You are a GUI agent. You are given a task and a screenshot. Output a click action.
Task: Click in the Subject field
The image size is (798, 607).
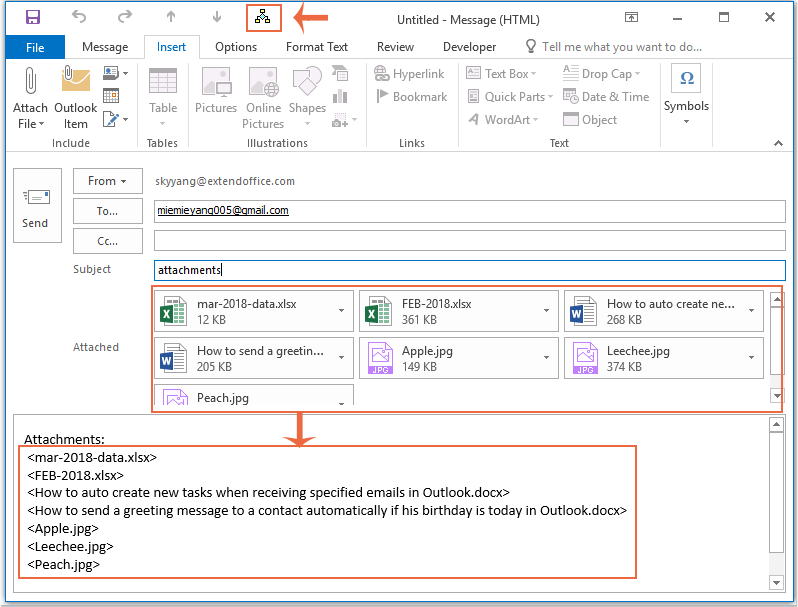click(470, 270)
